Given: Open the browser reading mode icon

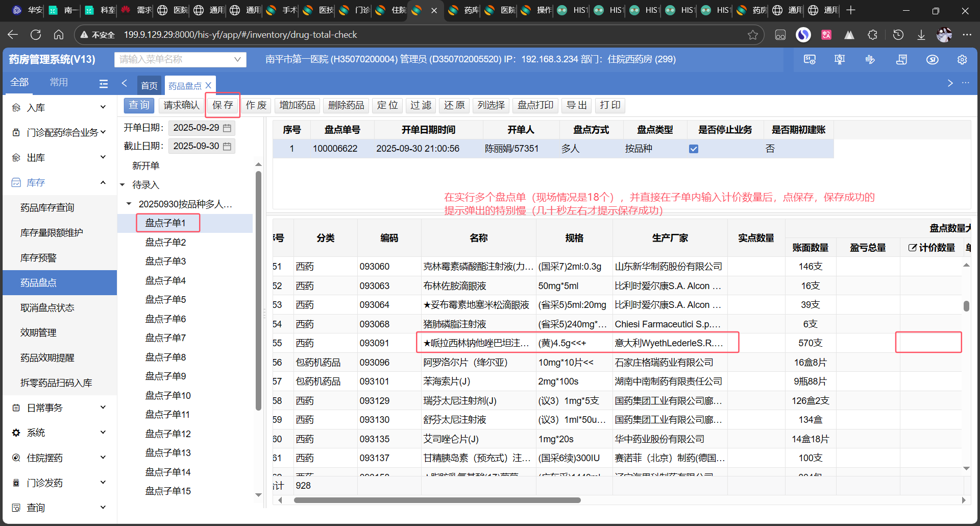Looking at the screenshot, I should pos(780,35).
